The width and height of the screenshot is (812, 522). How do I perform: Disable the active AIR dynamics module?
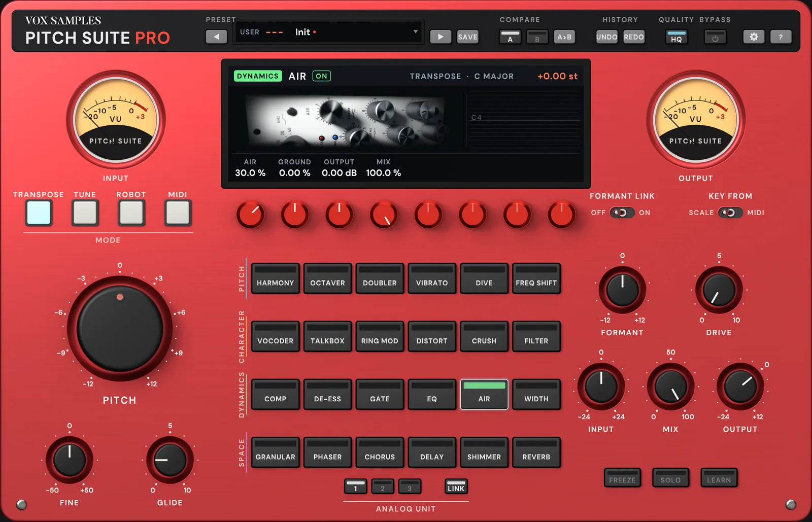coord(484,394)
